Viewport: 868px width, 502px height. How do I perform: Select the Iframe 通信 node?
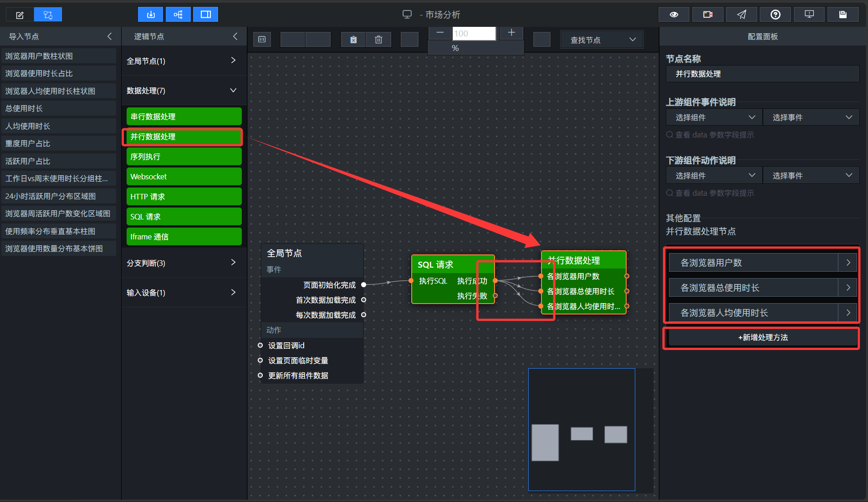pos(184,237)
